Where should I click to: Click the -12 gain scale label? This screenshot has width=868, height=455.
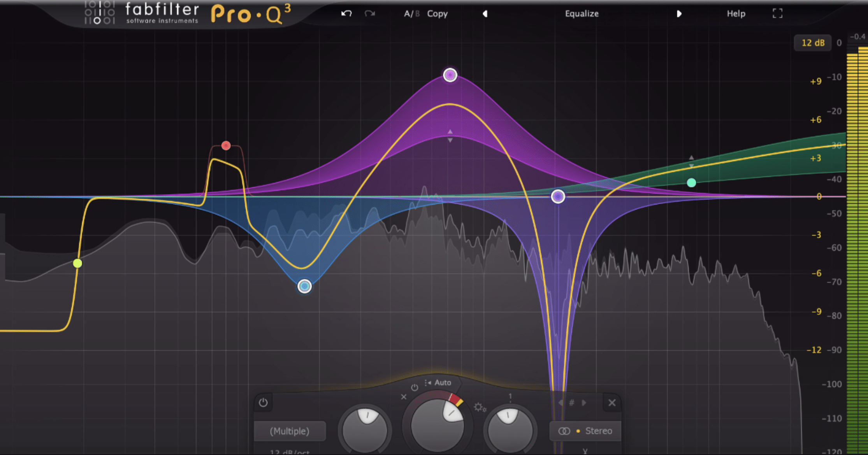(x=814, y=350)
